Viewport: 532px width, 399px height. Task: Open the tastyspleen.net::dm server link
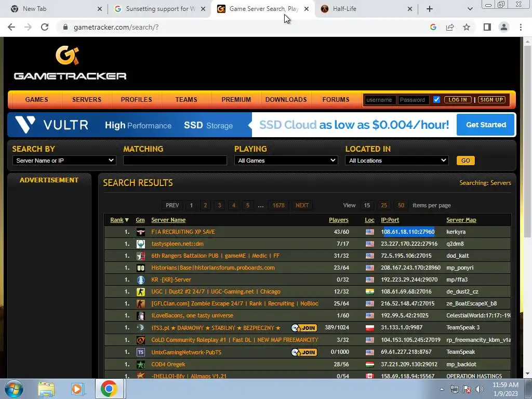pos(178,244)
